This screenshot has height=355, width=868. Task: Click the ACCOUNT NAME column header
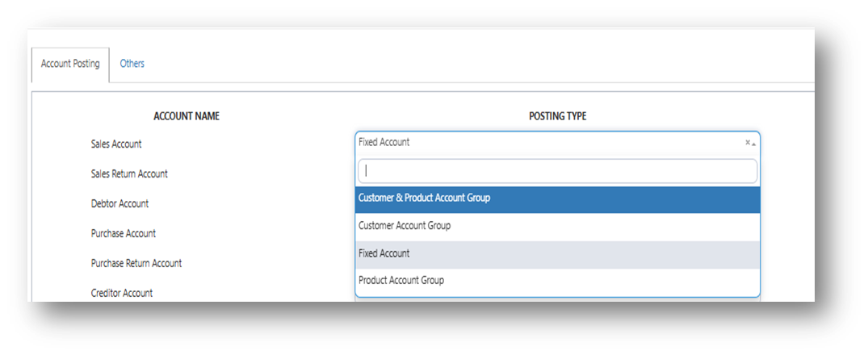point(187,117)
